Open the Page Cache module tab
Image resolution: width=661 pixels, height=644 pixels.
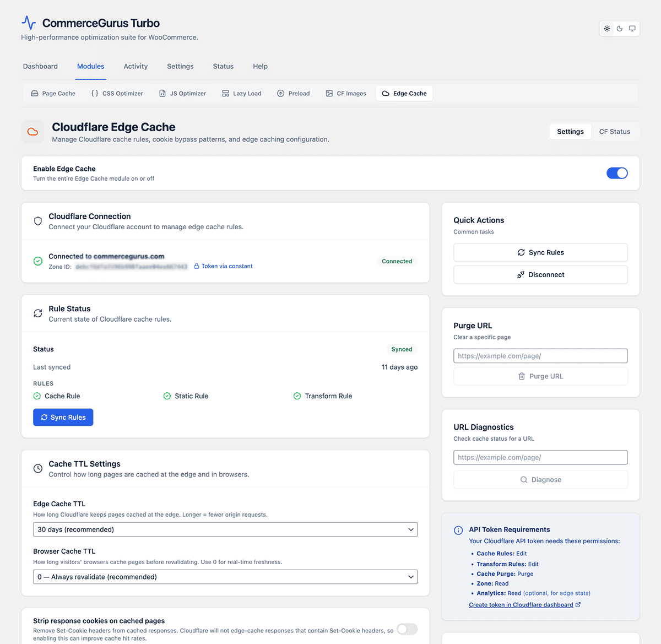pyautogui.click(x=53, y=94)
